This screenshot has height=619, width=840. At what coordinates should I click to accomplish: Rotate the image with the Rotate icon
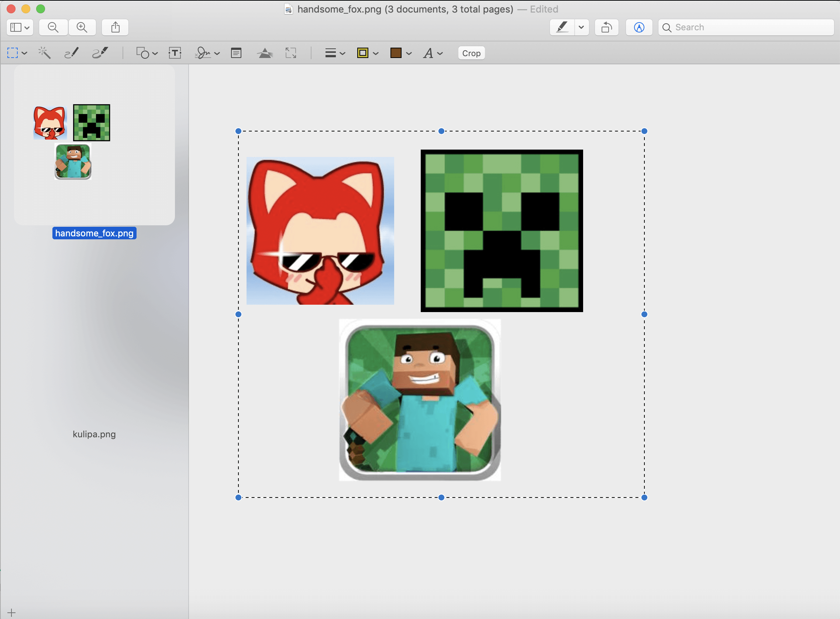click(606, 27)
